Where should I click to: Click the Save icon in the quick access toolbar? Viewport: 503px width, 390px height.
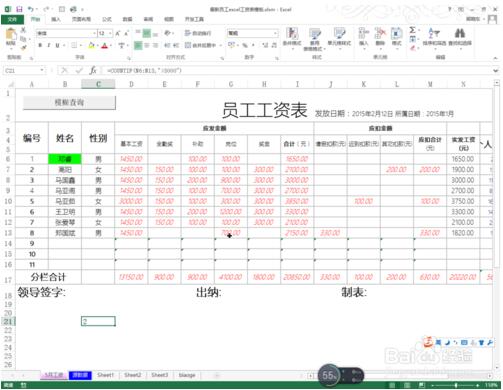19,9
